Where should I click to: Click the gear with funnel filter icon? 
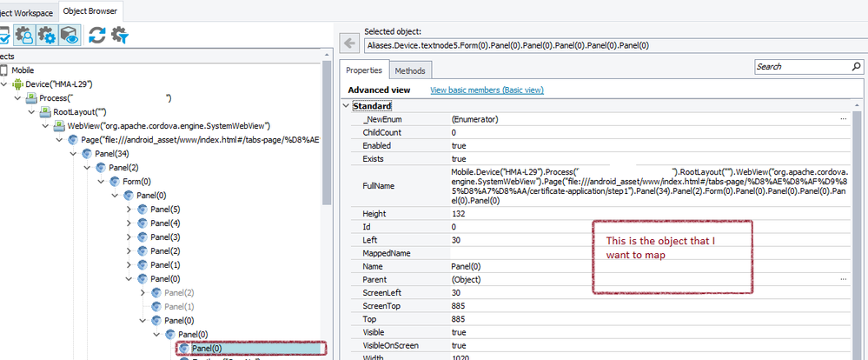[119, 35]
